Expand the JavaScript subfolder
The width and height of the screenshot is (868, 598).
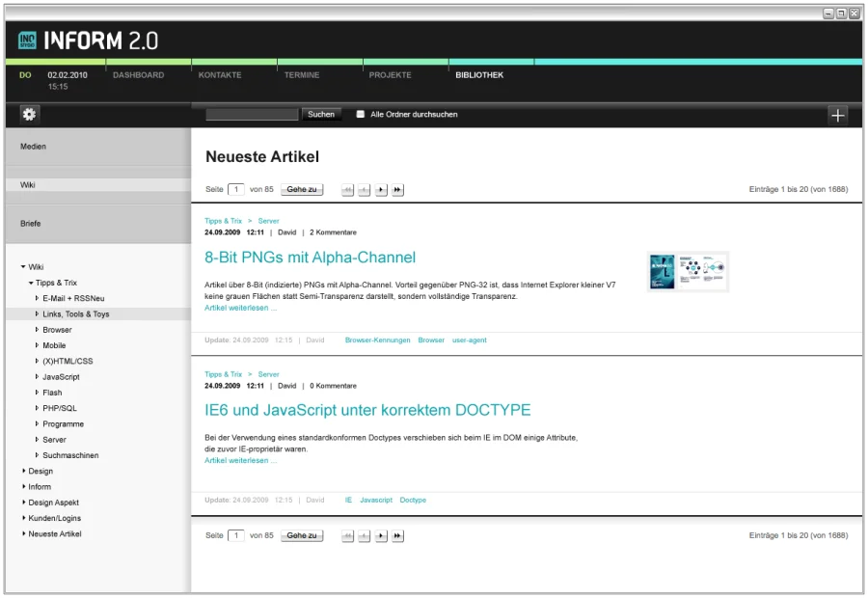tap(38, 377)
